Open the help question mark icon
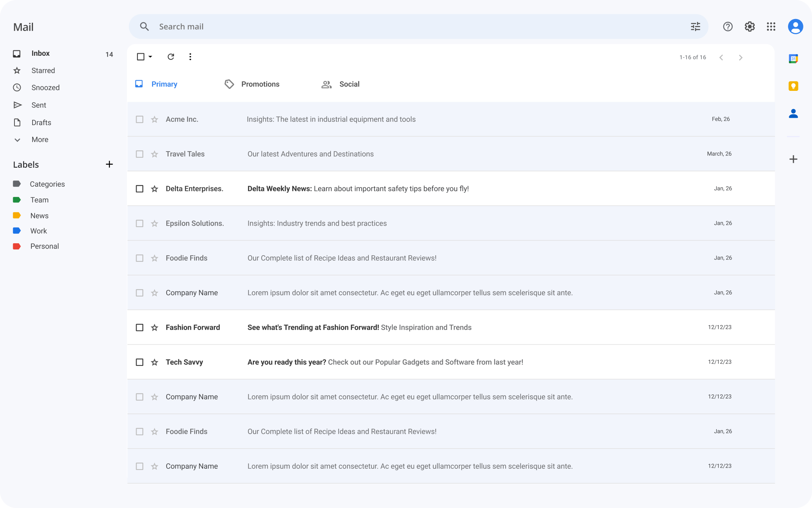This screenshot has height=508, width=812. click(x=728, y=26)
